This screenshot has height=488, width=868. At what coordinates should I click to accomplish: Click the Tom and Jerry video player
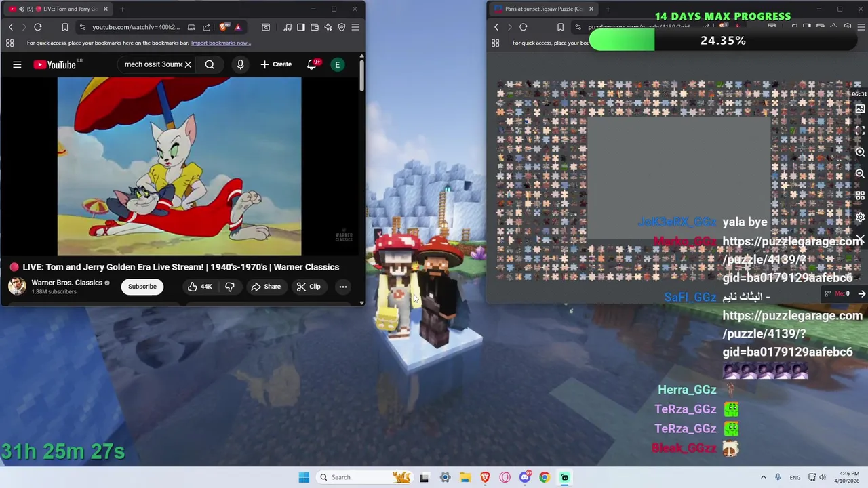(x=179, y=166)
